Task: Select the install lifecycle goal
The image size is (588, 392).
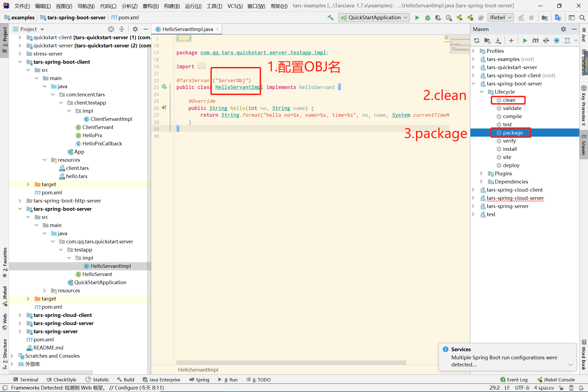Action: [510, 149]
